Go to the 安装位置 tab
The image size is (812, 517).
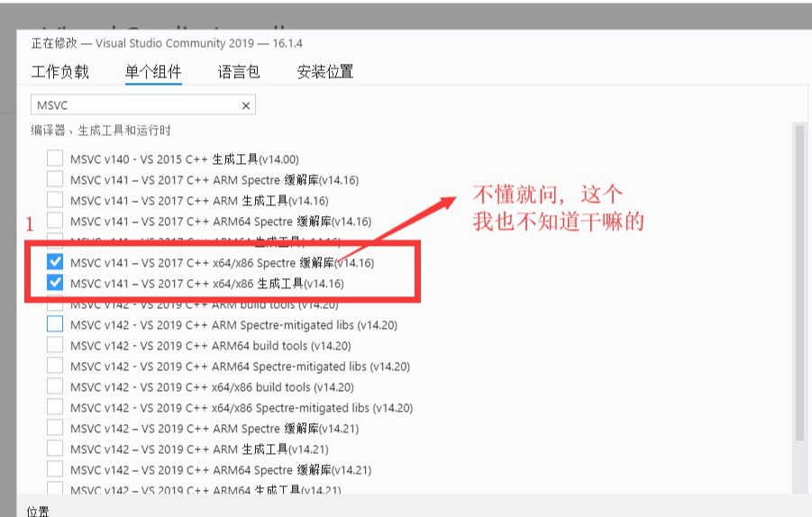coord(325,71)
